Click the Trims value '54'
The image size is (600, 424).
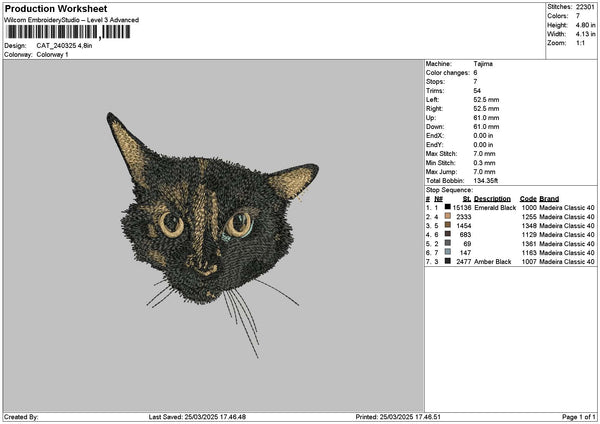click(477, 91)
